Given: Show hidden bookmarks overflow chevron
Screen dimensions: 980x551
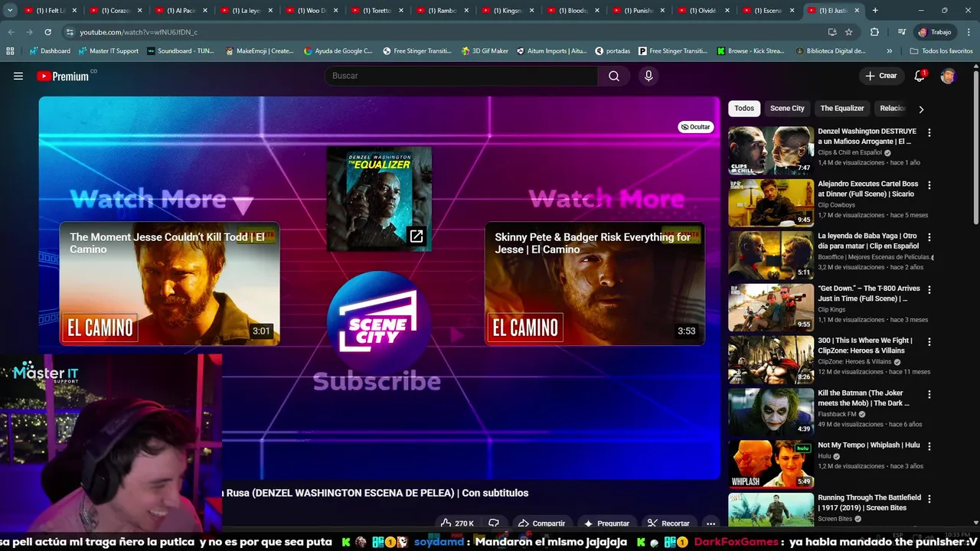Looking at the screenshot, I should point(889,51).
